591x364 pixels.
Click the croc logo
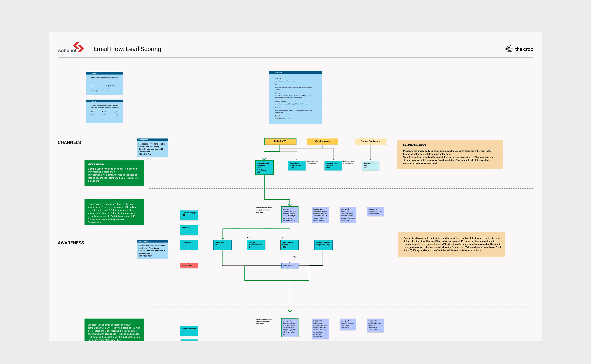tap(519, 49)
